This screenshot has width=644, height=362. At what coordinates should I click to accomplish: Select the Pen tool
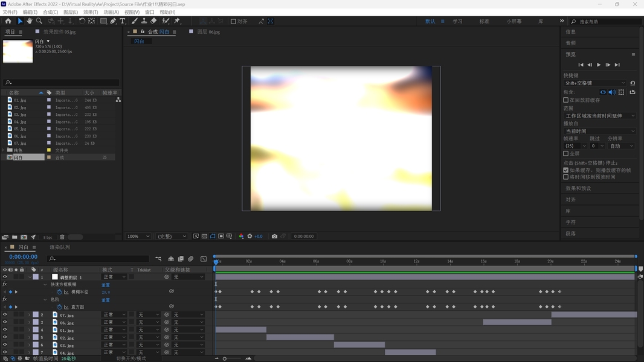click(113, 21)
